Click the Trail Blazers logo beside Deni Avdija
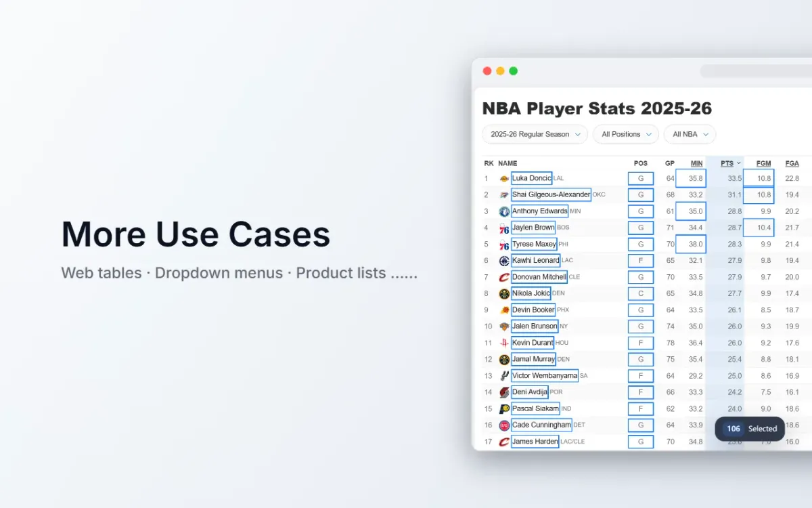The image size is (812, 508). pyautogui.click(x=504, y=392)
